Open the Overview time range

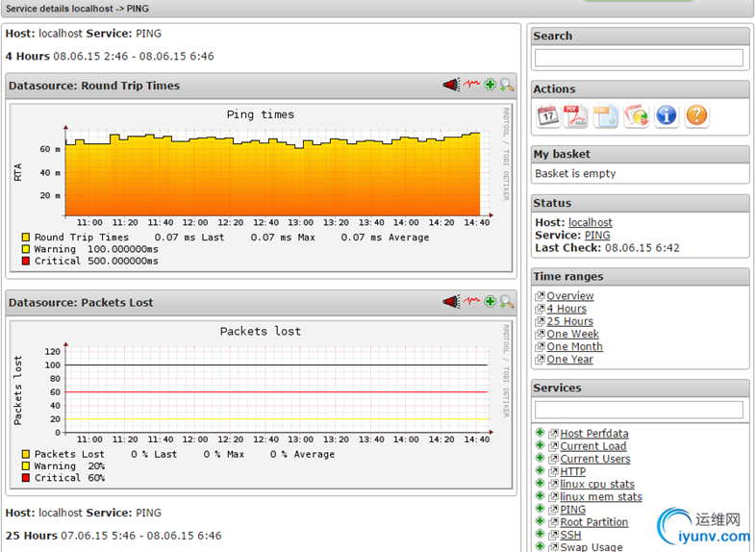tap(570, 295)
